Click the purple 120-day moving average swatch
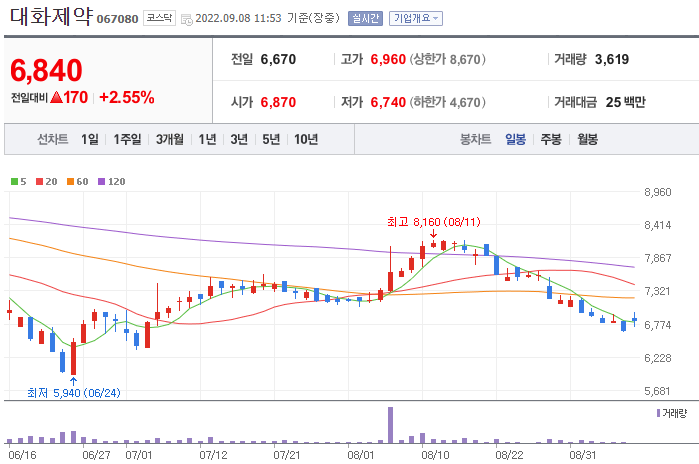 pos(101,181)
